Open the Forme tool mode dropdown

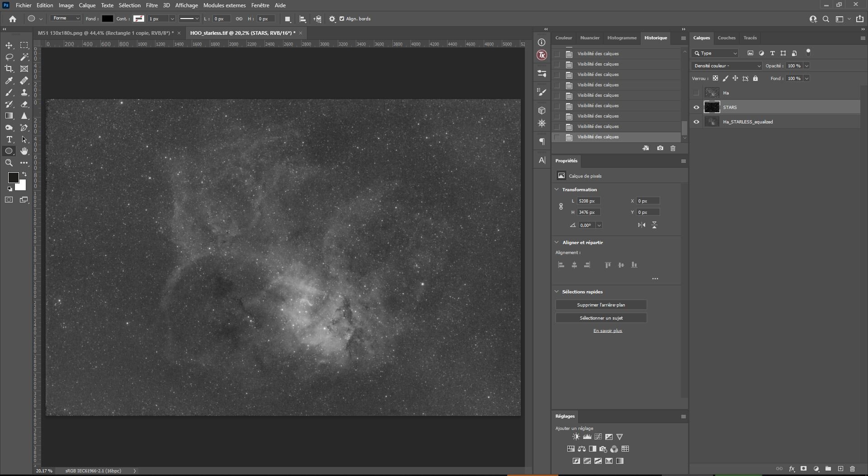tap(66, 19)
